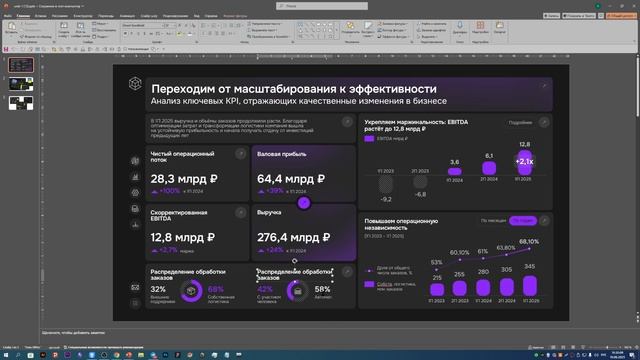Click the Share button at top right
The width and height of the screenshot is (640, 360).
pos(621,16)
